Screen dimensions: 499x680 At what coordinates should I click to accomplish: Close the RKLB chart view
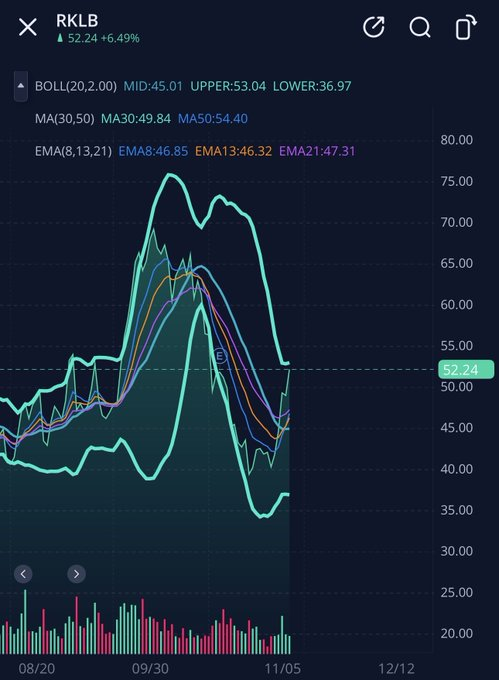click(x=28, y=27)
